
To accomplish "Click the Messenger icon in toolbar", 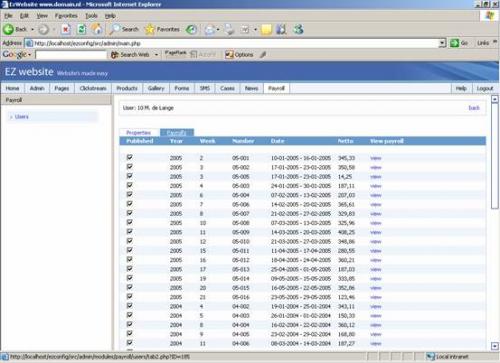I will pyautogui.click(x=298, y=29).
